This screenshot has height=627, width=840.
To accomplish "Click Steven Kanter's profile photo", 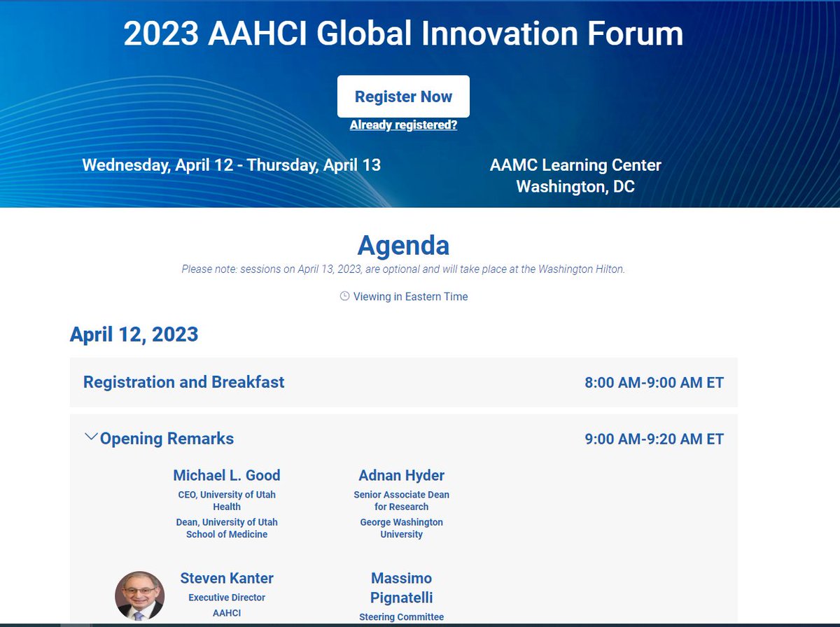I will pyautogui.click(x=139, y=596).
